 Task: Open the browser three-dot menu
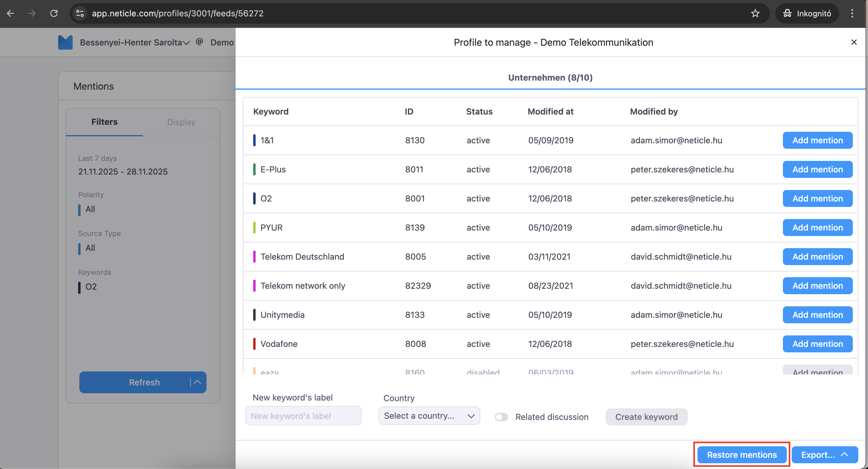(852, 13)
